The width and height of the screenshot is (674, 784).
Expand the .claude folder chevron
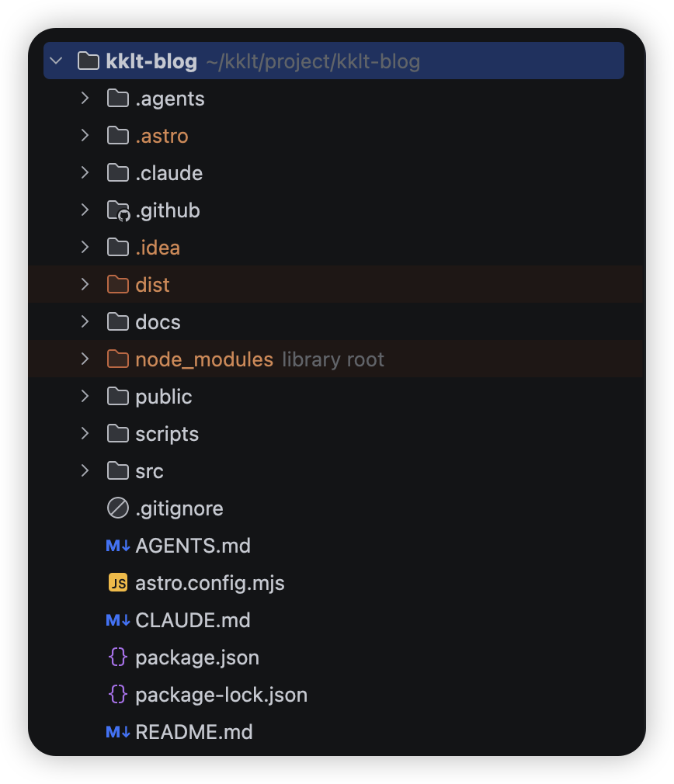[x=85, y=172]
